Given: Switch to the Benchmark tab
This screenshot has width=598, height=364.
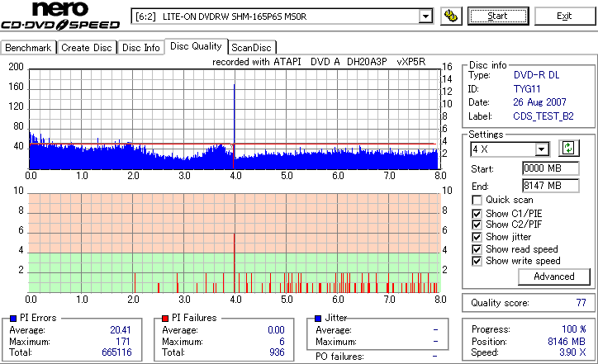Looking at the screenshot, I should click(x=28, y=48).
